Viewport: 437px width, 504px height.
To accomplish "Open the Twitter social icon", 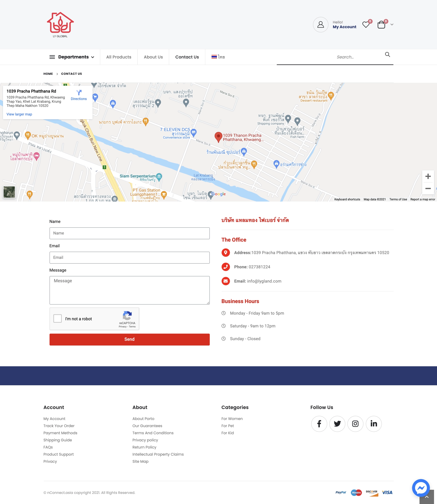I will point(337,424).
